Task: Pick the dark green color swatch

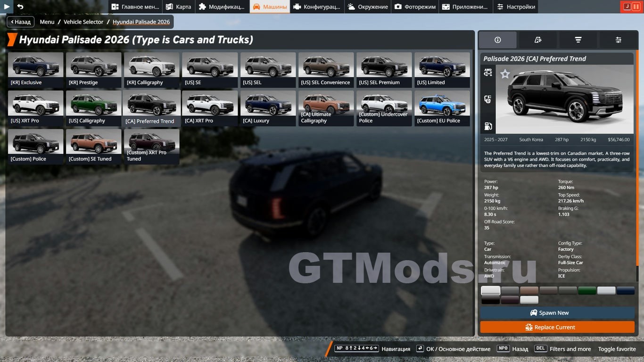Action: 587,291
